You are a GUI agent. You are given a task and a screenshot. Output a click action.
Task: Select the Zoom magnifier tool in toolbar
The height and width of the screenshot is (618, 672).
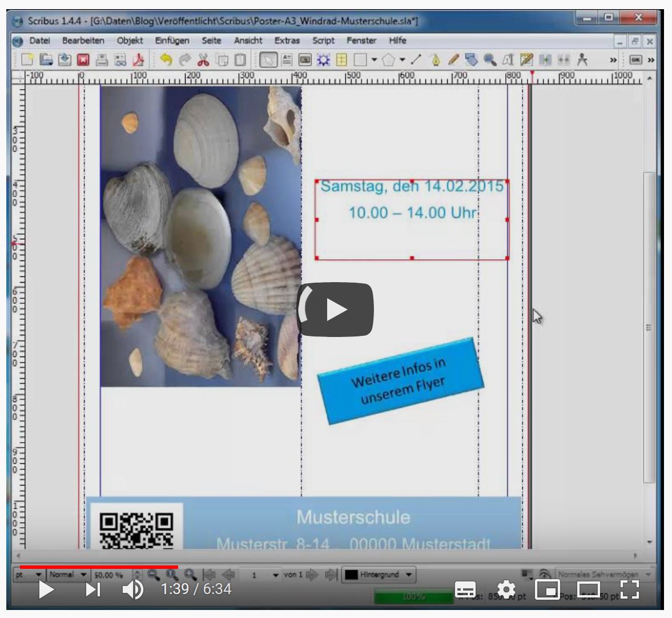coord(490,59)
